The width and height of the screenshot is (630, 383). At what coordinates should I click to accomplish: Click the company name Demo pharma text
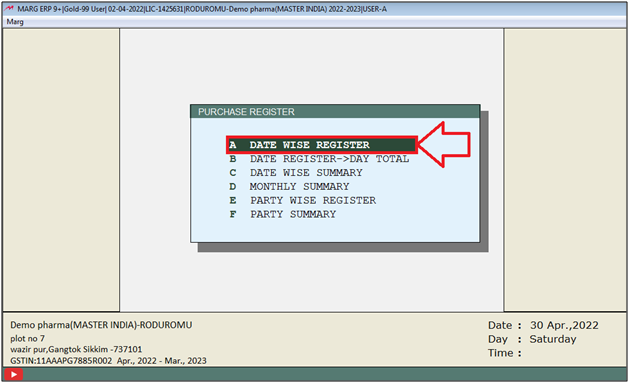tap(101, 325)
